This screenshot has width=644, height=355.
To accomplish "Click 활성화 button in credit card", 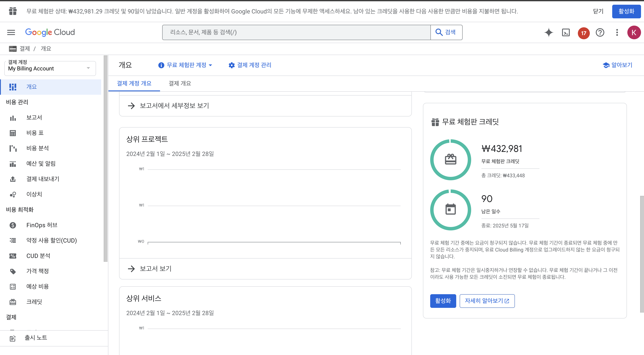I will tap(443, 301).
